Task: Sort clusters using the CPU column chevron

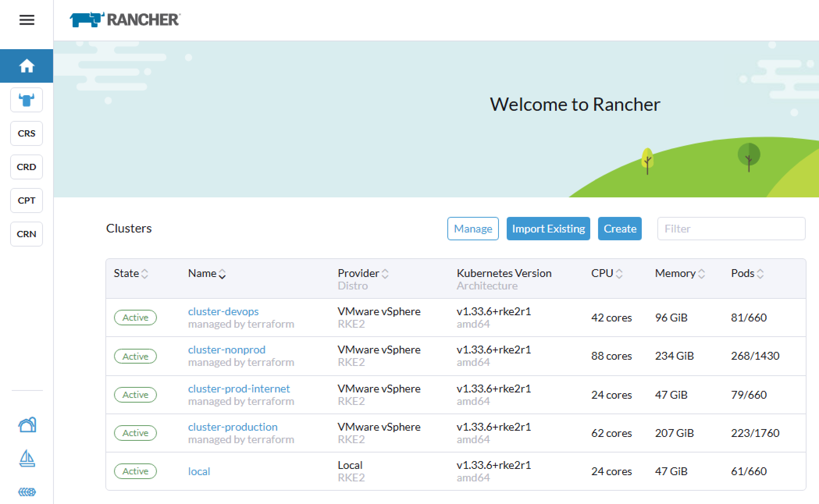Action: click(619, 274)
